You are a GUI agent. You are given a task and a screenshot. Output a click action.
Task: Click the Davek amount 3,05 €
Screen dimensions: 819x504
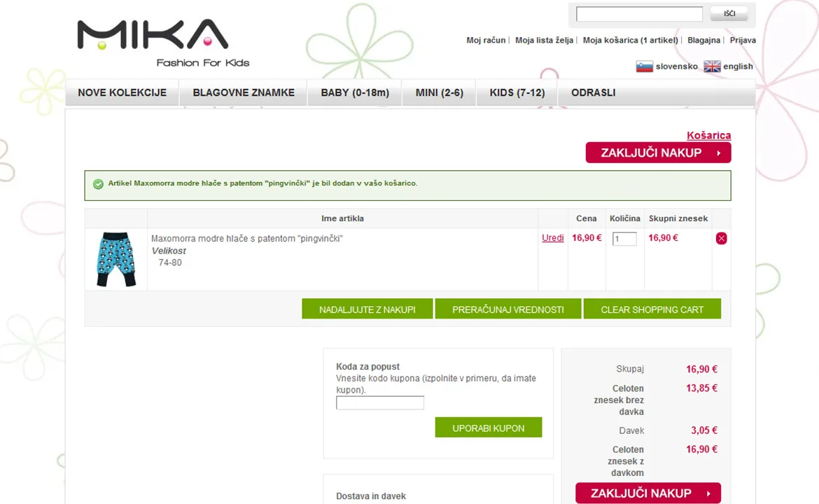(704, 430)
